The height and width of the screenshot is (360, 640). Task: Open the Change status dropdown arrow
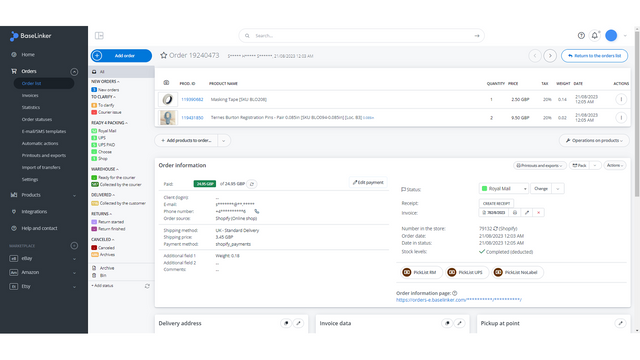point(558,189)
